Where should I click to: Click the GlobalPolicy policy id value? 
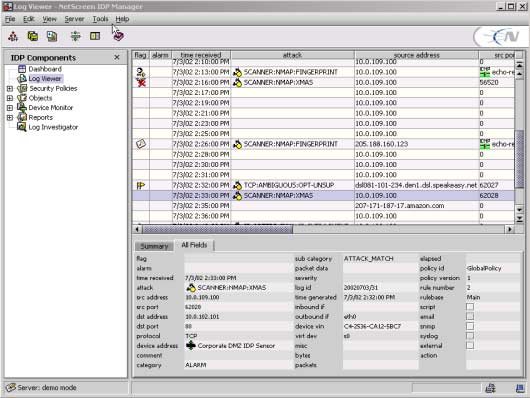(x=484, y=268)
